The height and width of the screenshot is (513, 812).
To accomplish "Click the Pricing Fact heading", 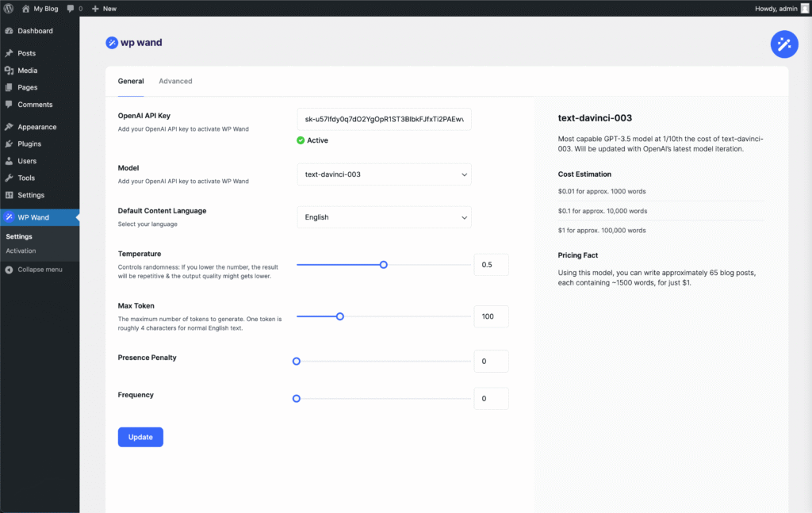I will [577, 255].
